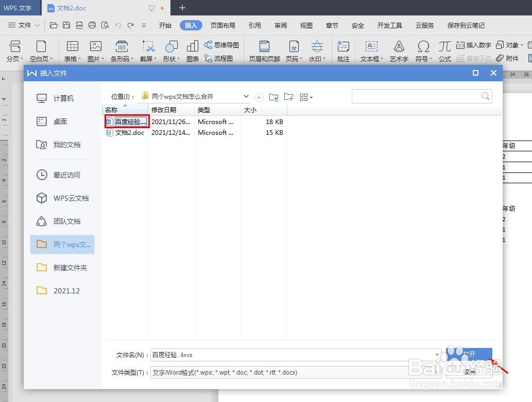Click the 公式 formula tool
This screenshot has height=402, width=532.
444,51
